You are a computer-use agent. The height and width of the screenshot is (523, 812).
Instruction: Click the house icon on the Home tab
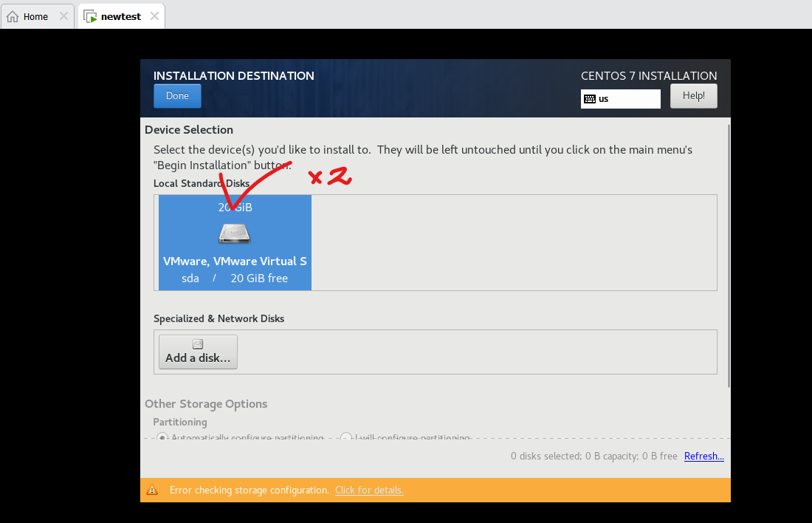pyautogui.click(x=13, y=16)
